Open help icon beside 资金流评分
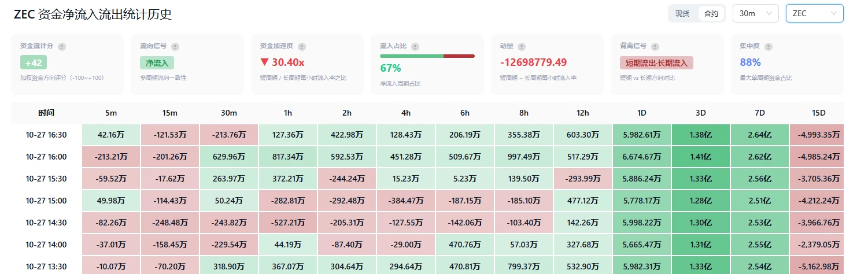 point(62,47)
